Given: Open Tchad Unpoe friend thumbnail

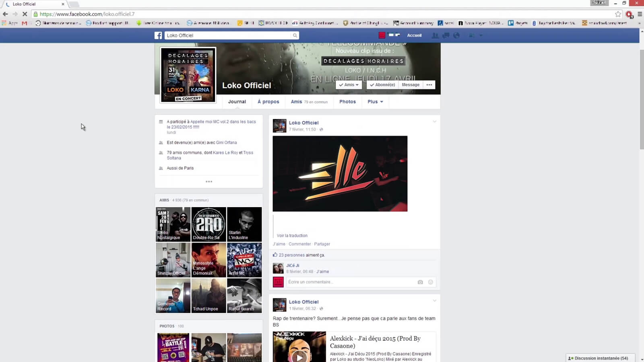Looking at the screenshot, I should 208,296.
